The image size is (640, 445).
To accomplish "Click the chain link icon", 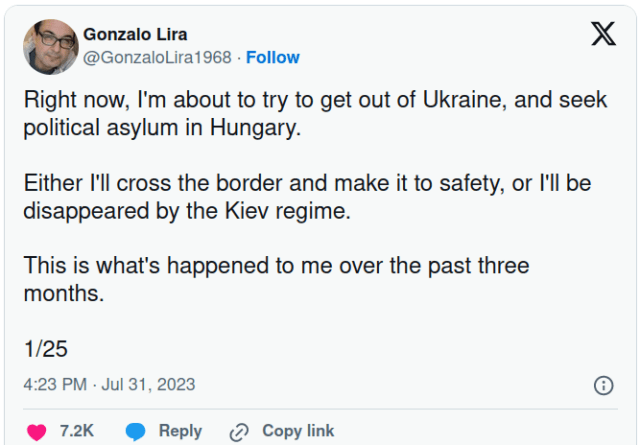I will 239,432.
